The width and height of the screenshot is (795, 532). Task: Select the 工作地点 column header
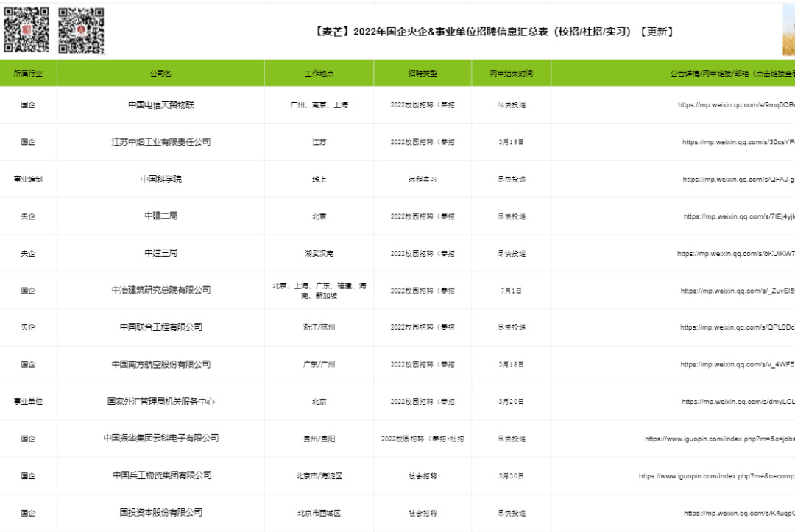coord(319,73)
